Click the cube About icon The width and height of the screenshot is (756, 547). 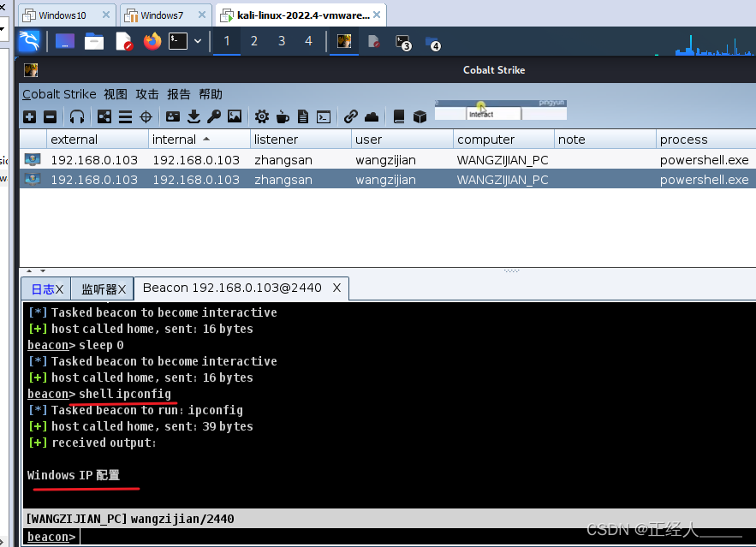tap(420, 116)
